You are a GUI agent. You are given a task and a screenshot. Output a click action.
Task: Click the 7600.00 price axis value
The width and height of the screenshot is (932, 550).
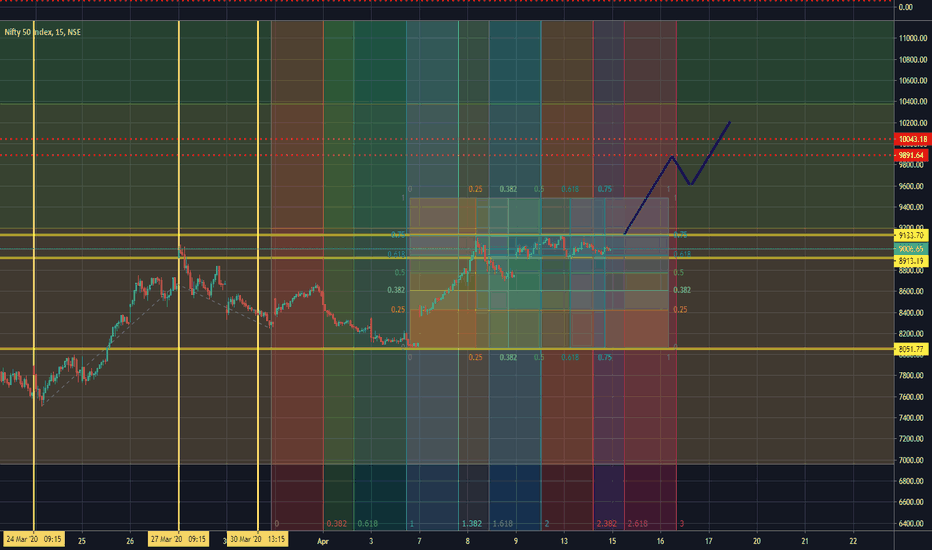(913, 397)
